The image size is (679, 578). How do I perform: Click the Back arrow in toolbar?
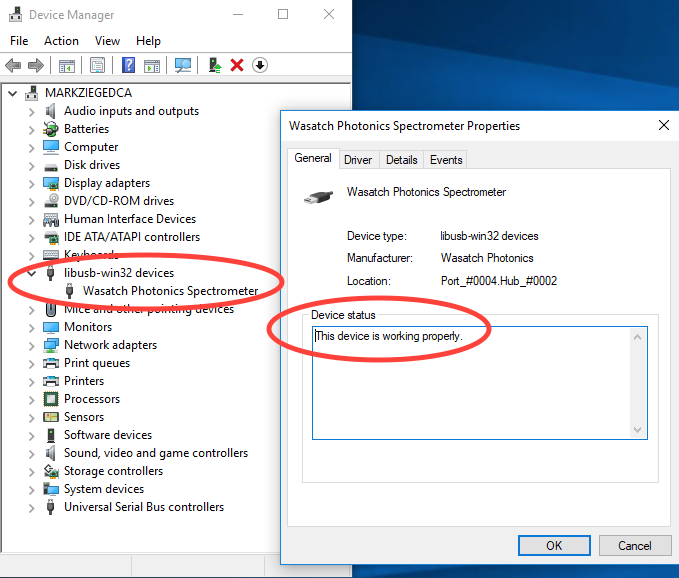[x=13, y=66]
